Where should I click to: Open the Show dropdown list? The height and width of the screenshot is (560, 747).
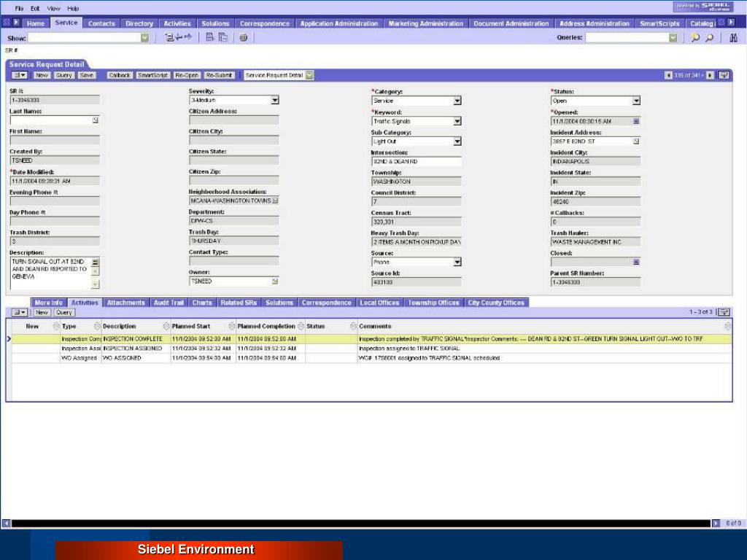(x=145, y=38)
